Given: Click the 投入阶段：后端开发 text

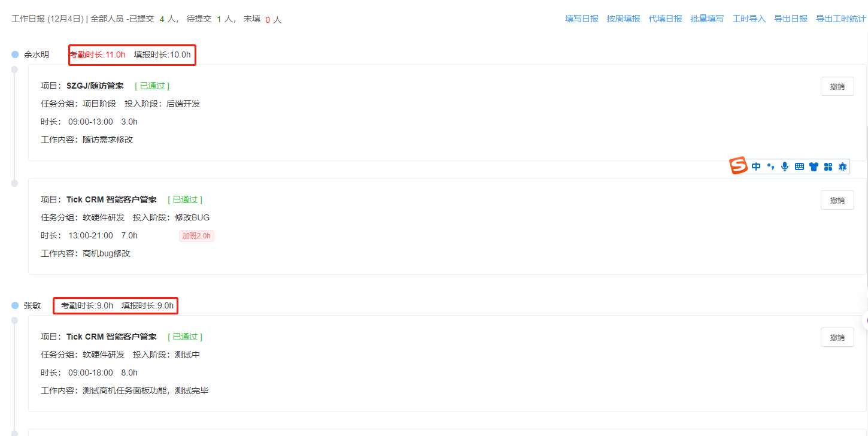Looking at the screenshot, I should (x=162, y=104).
